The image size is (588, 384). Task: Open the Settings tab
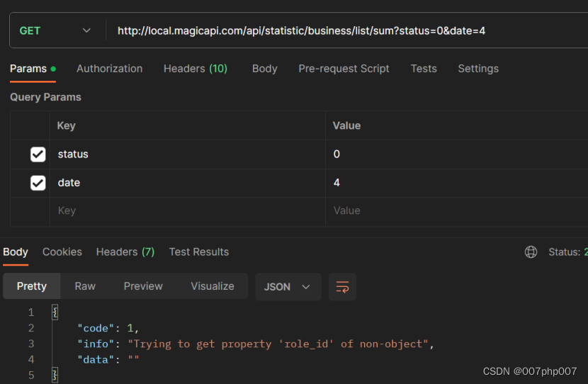(x=478, y=69)
